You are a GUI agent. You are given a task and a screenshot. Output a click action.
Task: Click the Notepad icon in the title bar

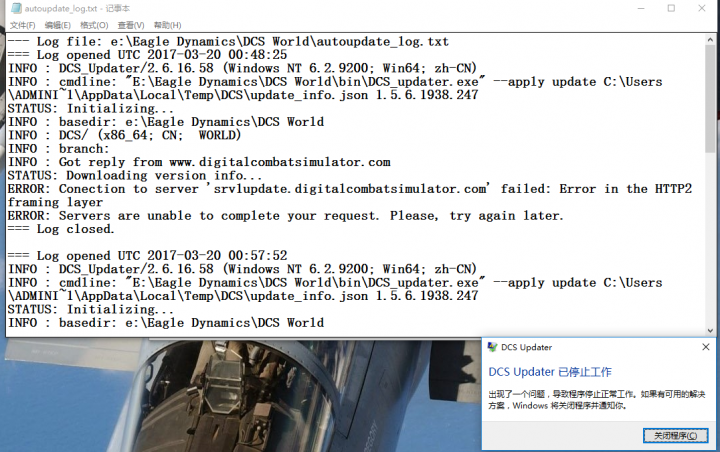coord(14,8)
